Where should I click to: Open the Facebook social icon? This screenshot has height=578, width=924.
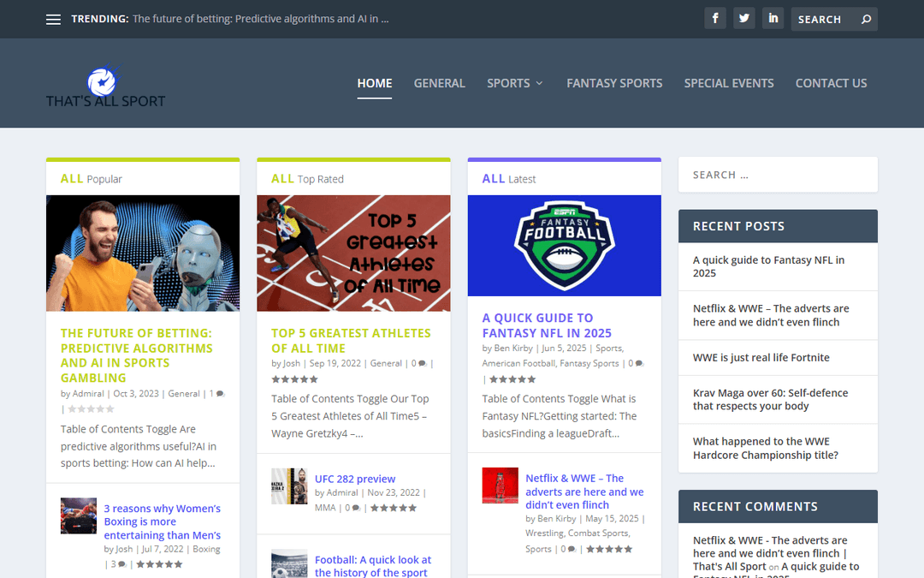tap(714, 18)
